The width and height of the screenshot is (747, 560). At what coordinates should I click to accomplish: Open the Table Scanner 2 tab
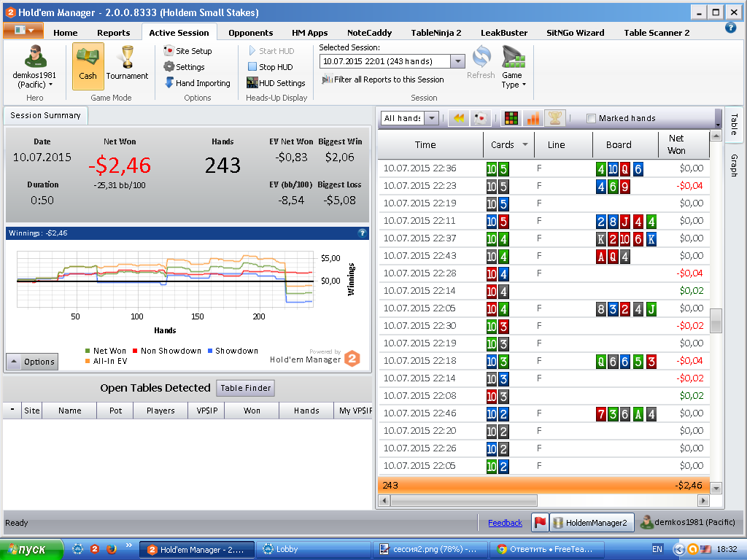point(657,33)
